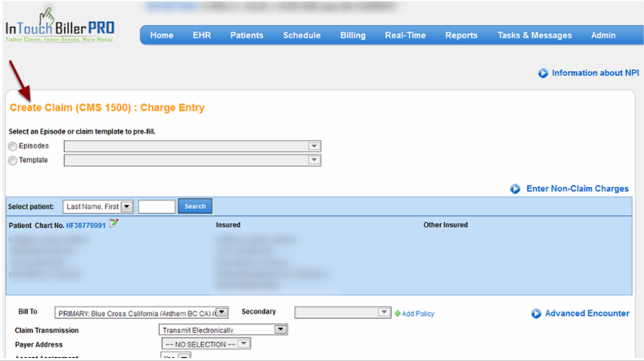Click the Information about NPI arrow icon
Viewport: 644px width, 361px height.
(x=543, y=73)
